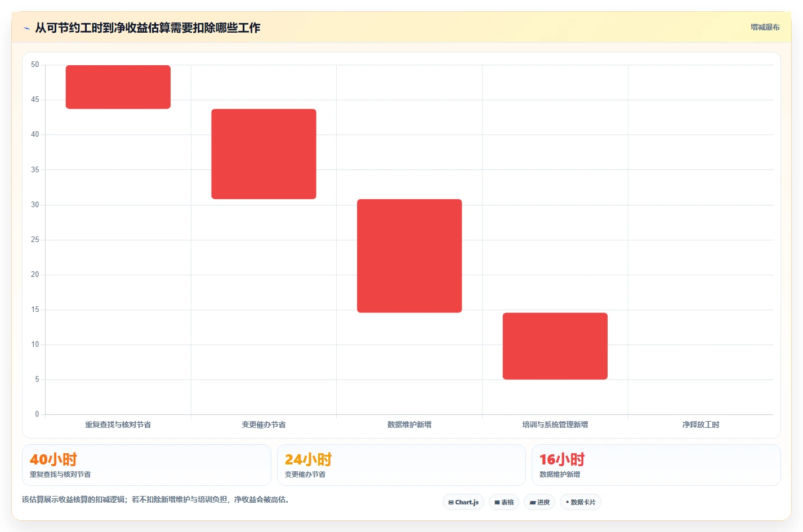Click the 数据维护新增 waterfall bar

coord(409,256)
